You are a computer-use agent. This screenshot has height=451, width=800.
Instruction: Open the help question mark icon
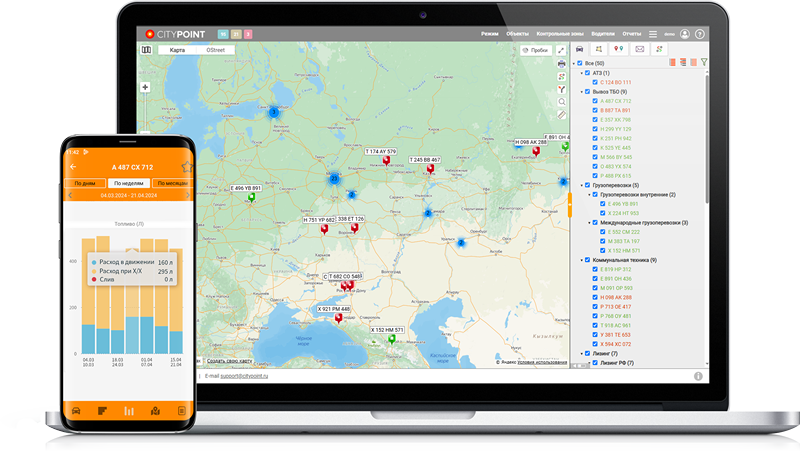tap(699, 34)
